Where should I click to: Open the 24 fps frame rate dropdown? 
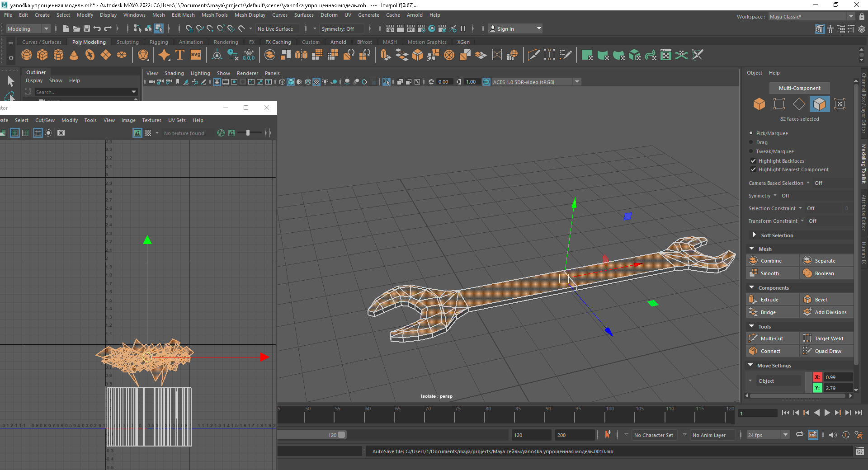click(768, 435)
